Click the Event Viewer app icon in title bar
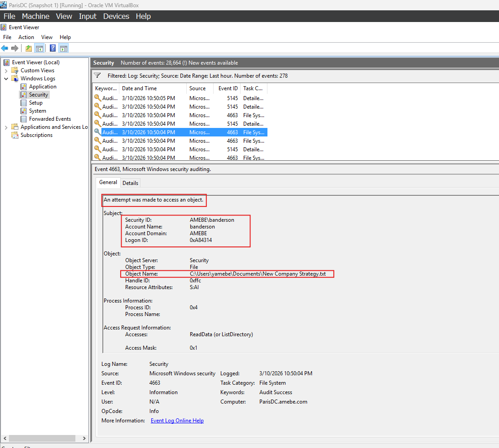499x448 pixels. (4, 27)
